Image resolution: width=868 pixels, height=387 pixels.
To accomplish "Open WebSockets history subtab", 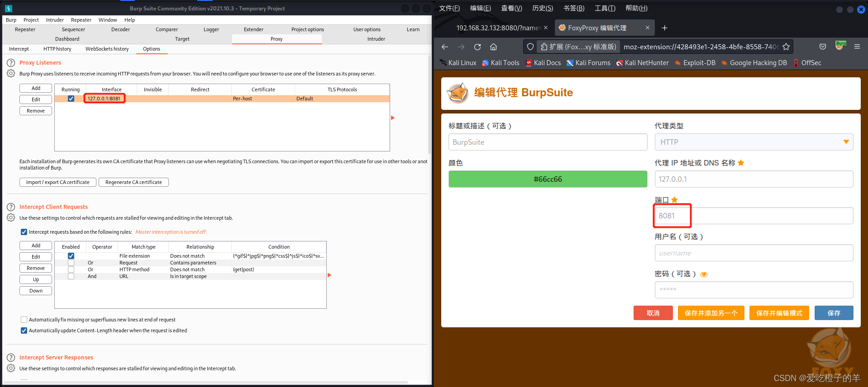I will tap(107, 49).
